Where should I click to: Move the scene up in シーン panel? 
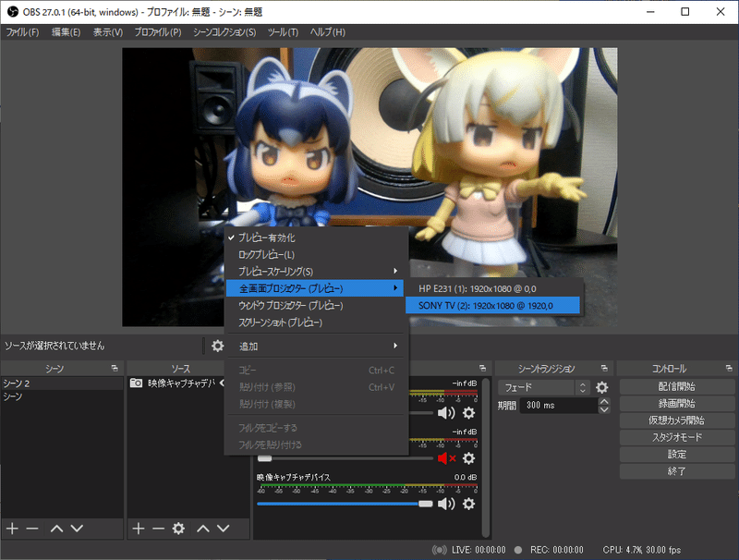click(56, 529)
